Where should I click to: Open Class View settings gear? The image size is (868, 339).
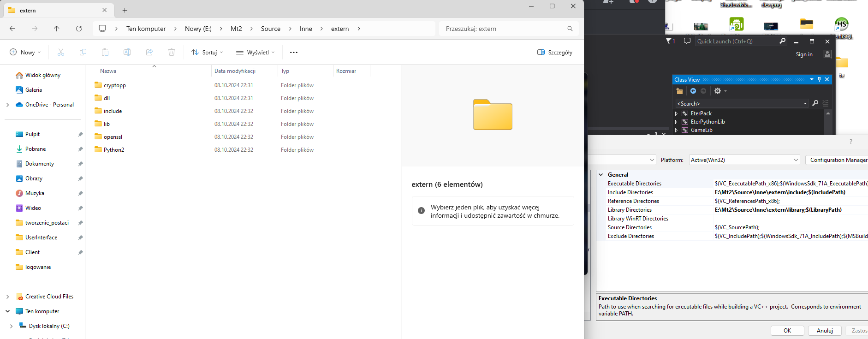coord(718,91)
